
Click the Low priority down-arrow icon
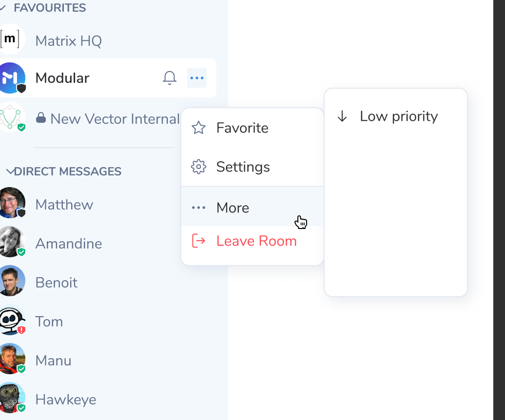point(342,116)
